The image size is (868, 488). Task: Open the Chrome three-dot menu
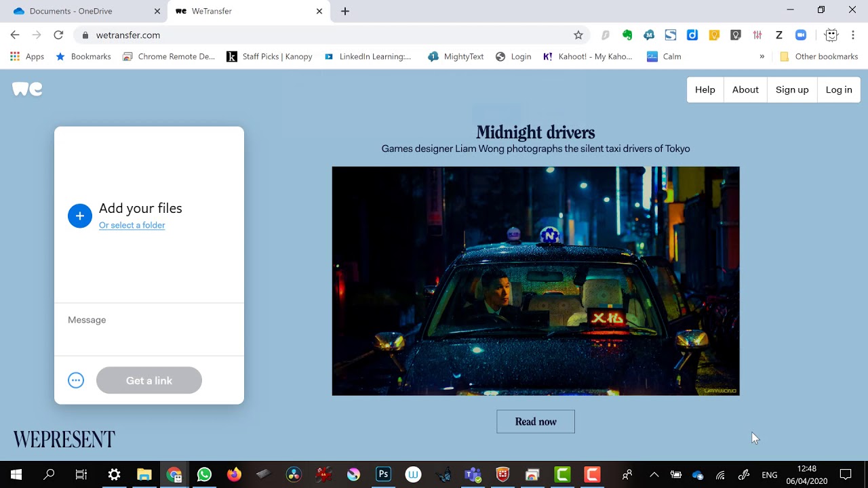point(853,35)
